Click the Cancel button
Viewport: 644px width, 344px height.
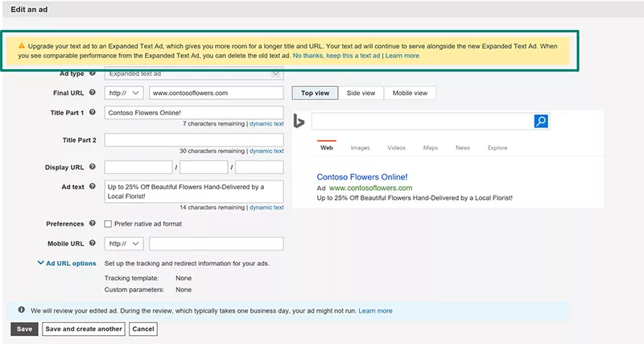143,329
